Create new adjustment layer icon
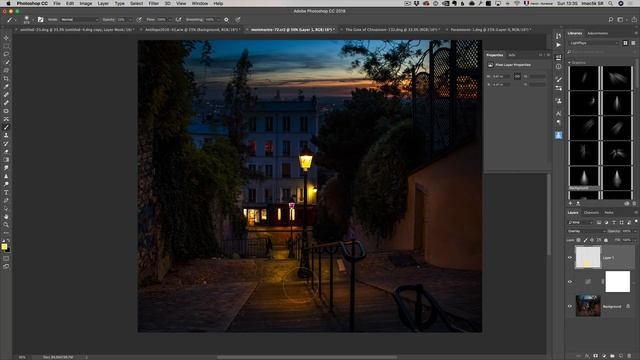The image size is (640, 360). click(604, 356)
